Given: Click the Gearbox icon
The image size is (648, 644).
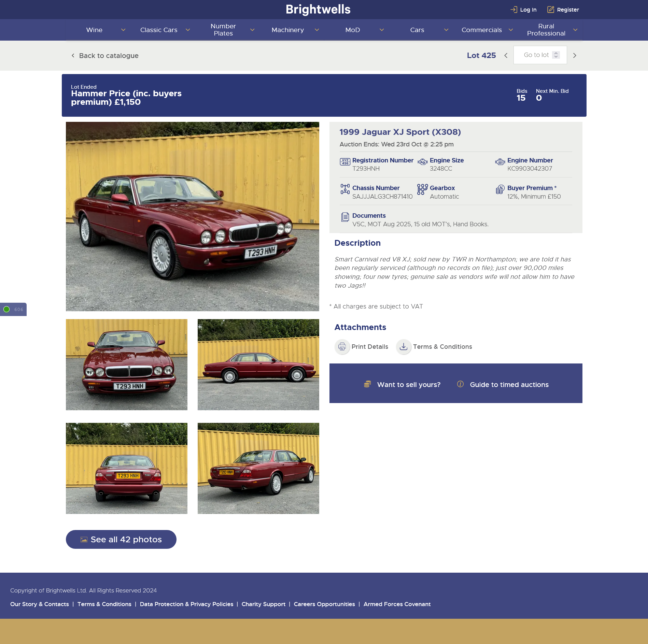Looking at the screenshot, I should pyautogui.click(x=422, y=189).
